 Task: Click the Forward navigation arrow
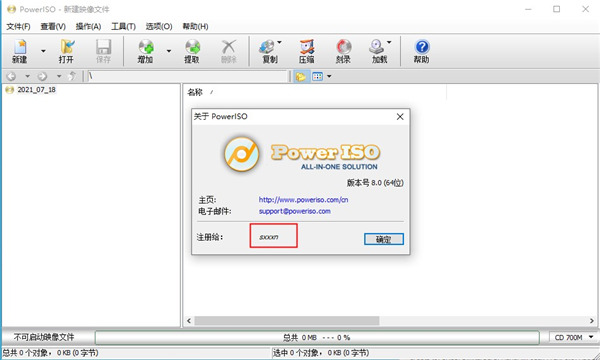click(x=42, y=77)
